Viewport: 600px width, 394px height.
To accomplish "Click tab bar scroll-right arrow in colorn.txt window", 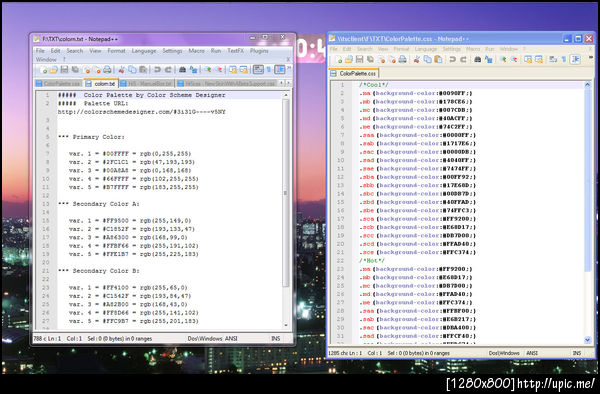I will click(289, 83).
